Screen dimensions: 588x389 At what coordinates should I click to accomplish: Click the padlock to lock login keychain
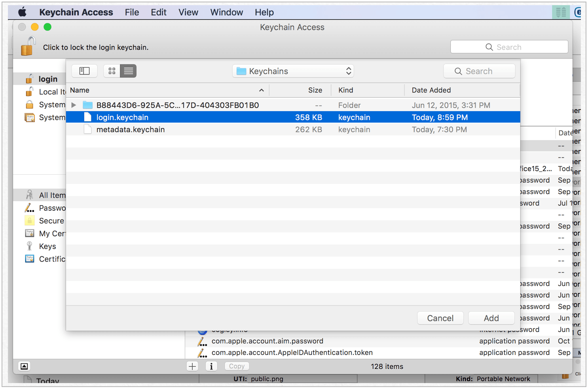[x=28, y=46]
